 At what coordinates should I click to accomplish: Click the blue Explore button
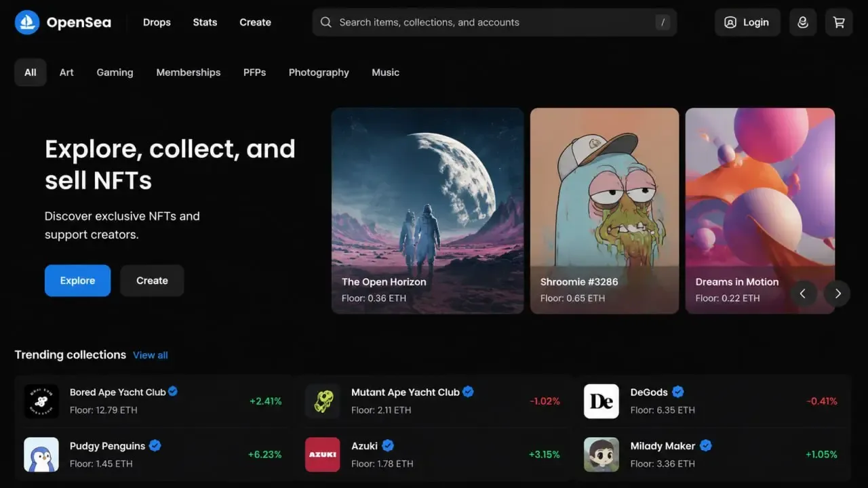pos(77,281)
